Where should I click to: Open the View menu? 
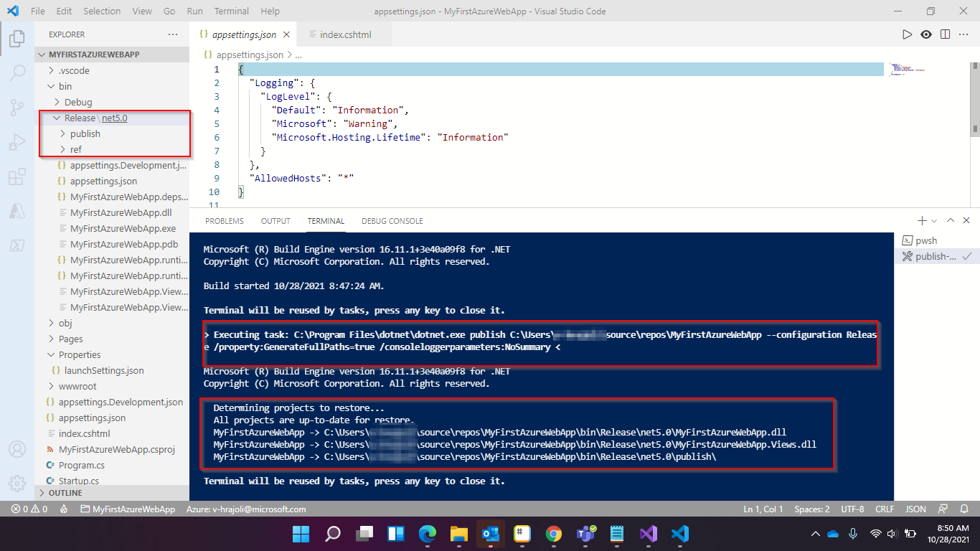142,11
